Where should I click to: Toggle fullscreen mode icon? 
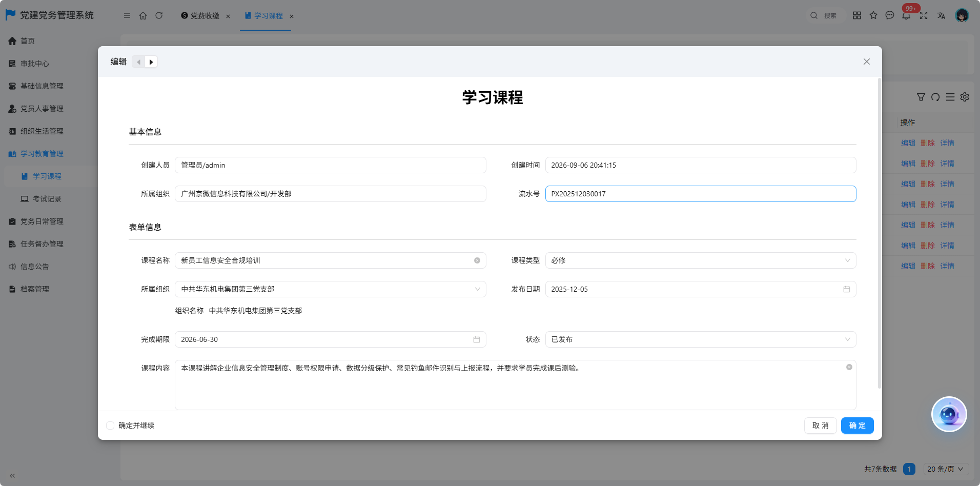924,15
